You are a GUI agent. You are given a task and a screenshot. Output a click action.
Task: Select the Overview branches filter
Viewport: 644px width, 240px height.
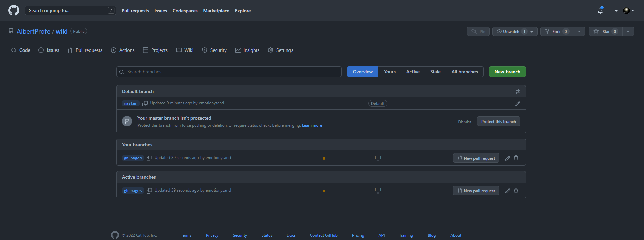363,72
